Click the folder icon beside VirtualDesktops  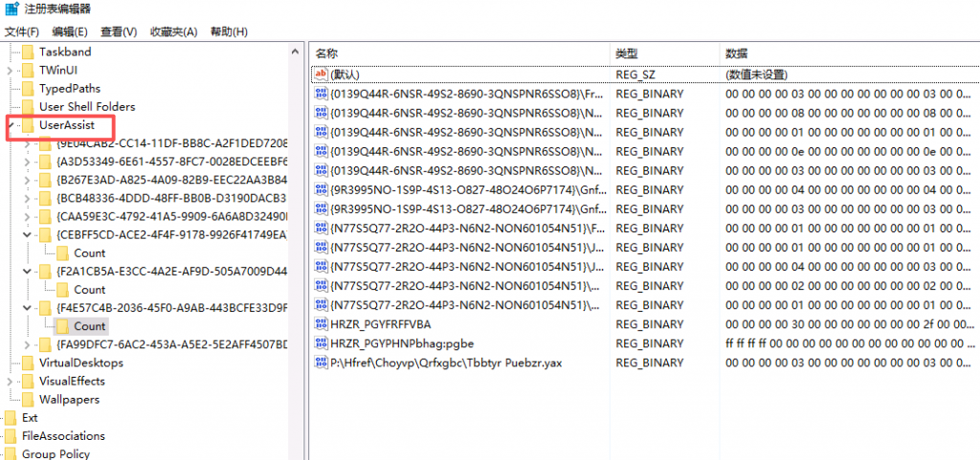(28, 363)
